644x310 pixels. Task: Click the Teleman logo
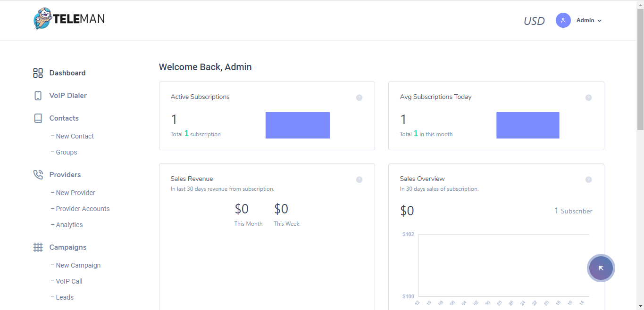pos(68,19)
